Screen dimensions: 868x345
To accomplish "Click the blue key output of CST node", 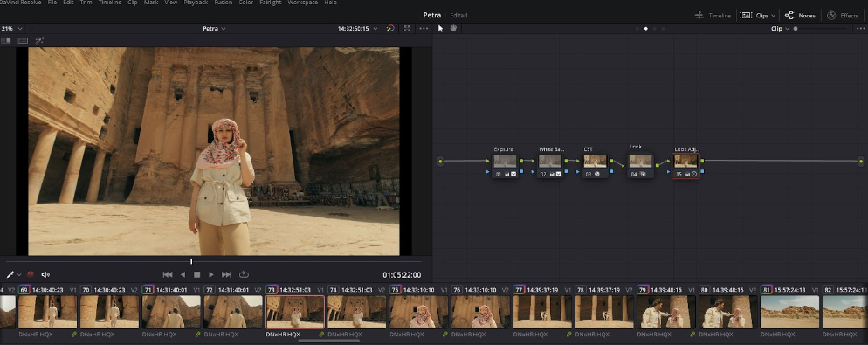I will [611, 172].
